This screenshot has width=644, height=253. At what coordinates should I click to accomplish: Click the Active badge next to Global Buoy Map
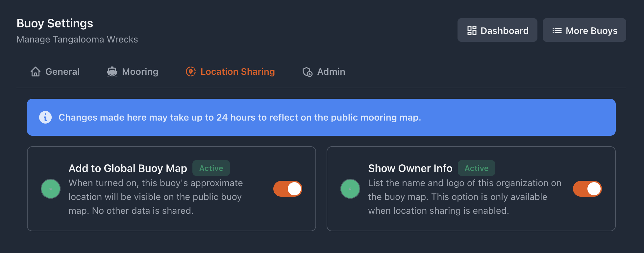(x=211, y=168)
